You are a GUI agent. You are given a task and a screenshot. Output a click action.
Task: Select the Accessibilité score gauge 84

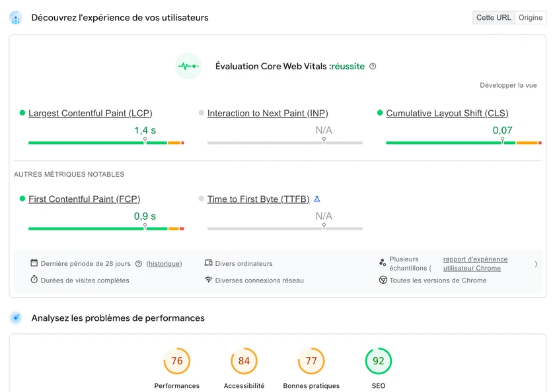pos(244,361)
